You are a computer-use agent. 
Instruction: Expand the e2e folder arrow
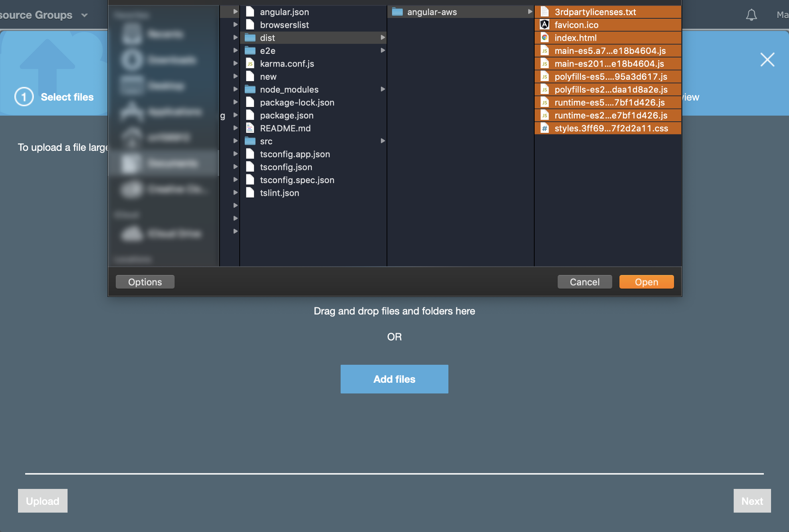383,51
